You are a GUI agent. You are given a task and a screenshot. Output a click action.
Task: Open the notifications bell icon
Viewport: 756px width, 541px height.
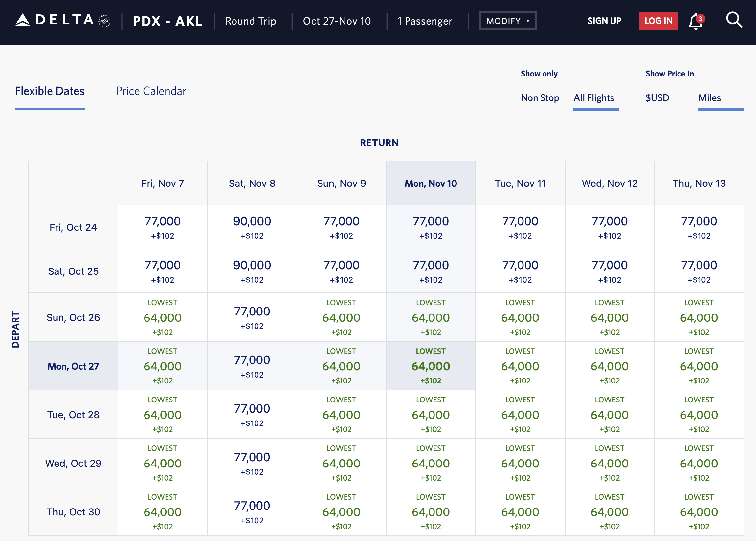695,21
